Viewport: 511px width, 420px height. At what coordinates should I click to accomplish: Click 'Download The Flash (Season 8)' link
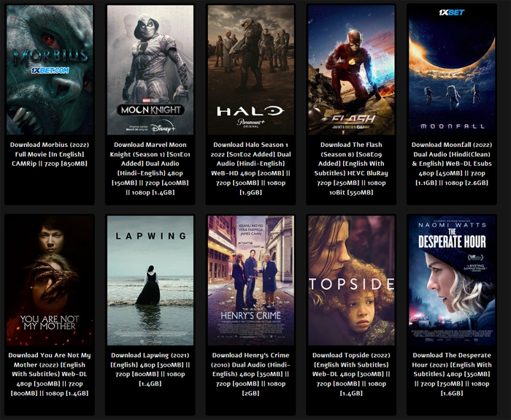[x=351, y=169]
